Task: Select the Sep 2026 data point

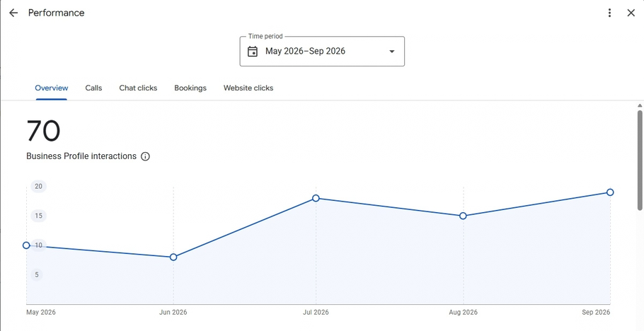Action: (x=610, y=192)
